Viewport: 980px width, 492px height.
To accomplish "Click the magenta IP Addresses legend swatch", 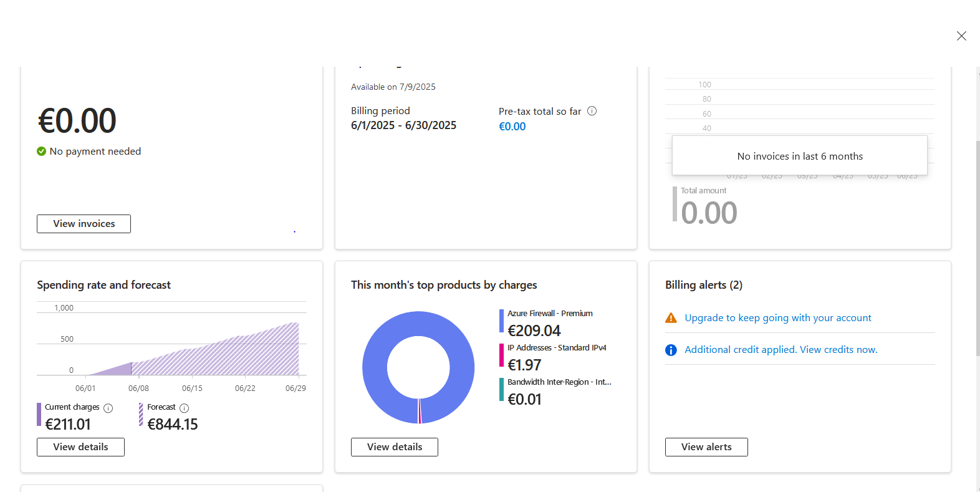I will click(x=501, y=355).
